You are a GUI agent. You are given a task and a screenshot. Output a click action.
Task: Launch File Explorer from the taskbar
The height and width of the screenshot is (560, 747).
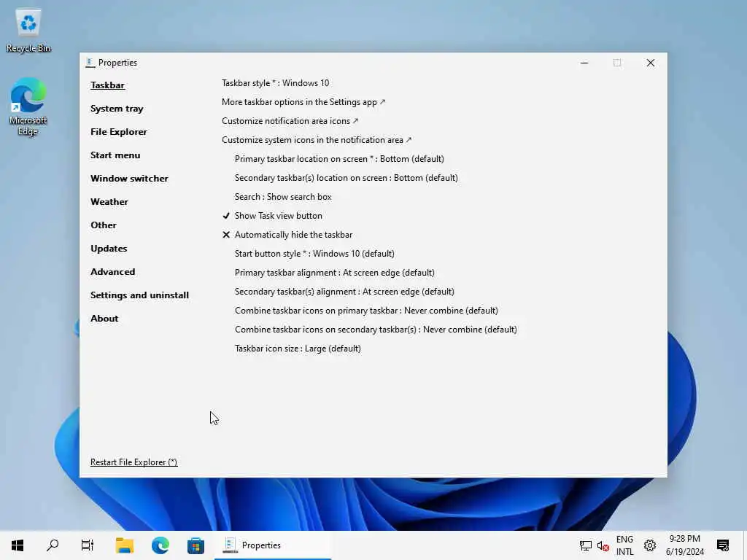click(124, 545)
